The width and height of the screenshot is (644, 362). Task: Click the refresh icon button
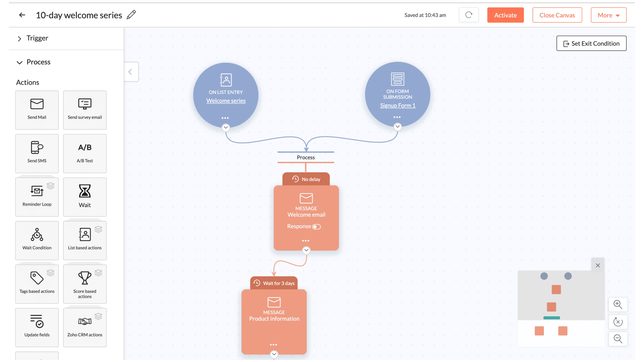[469, 15]
